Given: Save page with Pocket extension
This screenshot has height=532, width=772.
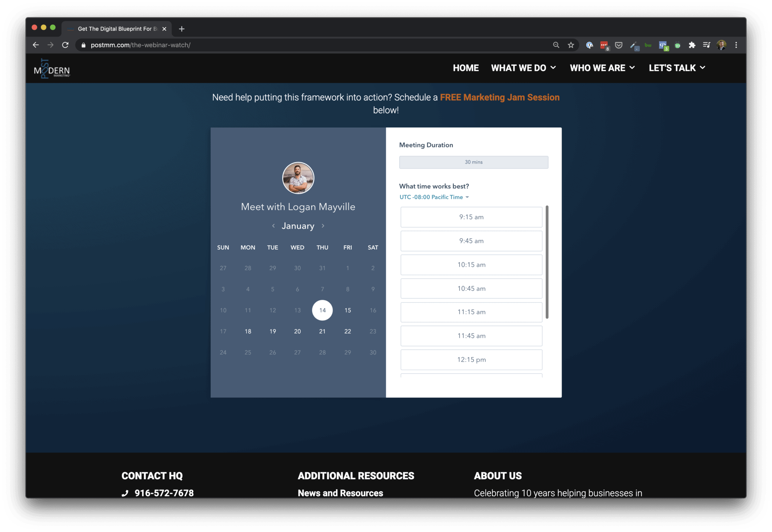Looking at the screenshot, I should (x=619, y=45).
